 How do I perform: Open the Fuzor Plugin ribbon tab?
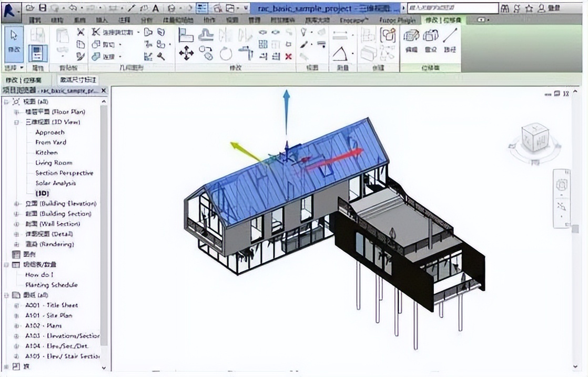398,19
